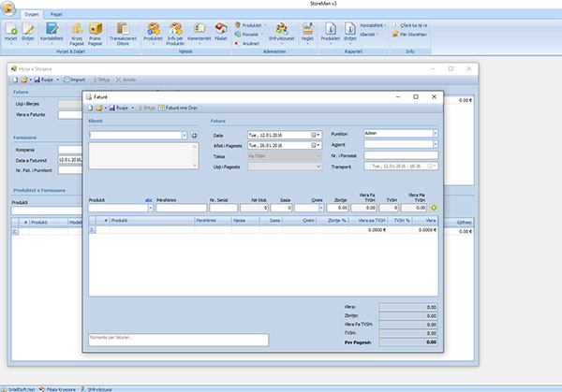Click Faturë me Orar toolbar button
Viewport: 562px width, 392px height.
[x=178, y=108]
